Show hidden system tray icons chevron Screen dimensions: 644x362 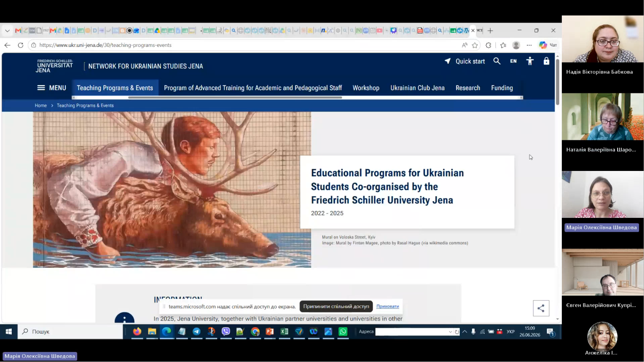(464, 331)
